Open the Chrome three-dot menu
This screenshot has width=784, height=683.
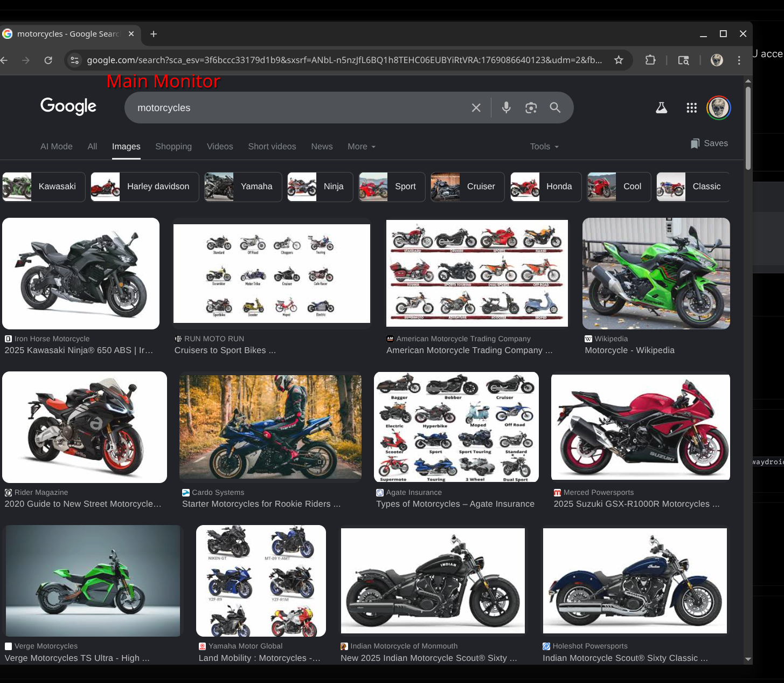click(x=739, y=60)
